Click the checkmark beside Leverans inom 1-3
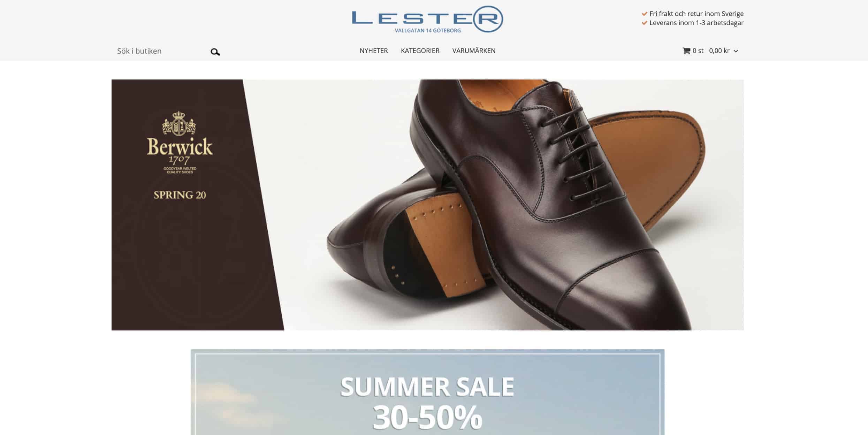Viewport: 868px width, 435px height. coord(645,23)
